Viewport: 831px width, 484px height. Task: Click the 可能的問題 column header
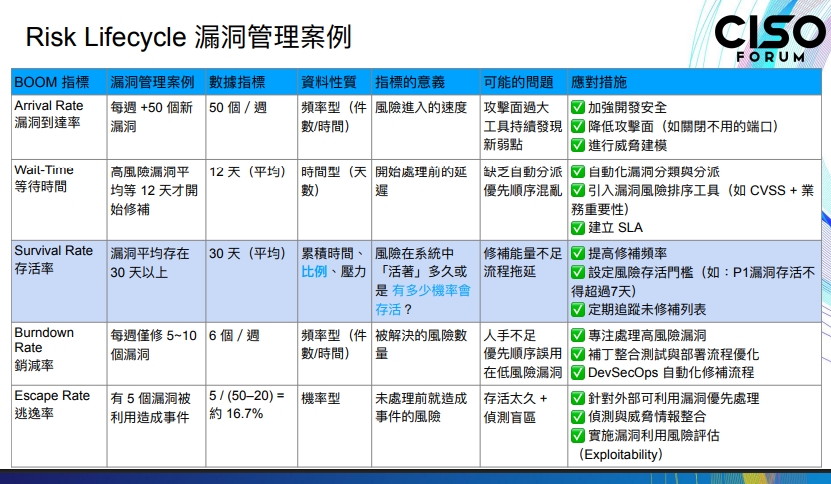524,82
